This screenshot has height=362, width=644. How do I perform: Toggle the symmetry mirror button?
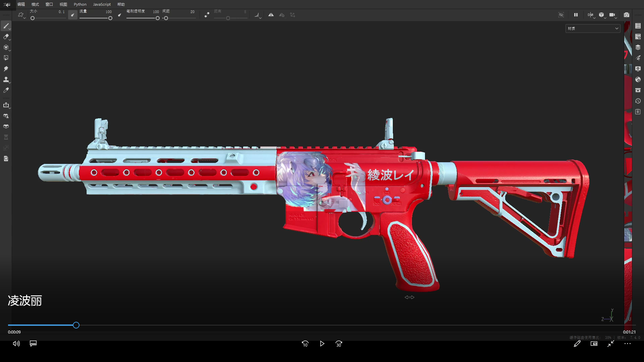[x=271, y=15]
